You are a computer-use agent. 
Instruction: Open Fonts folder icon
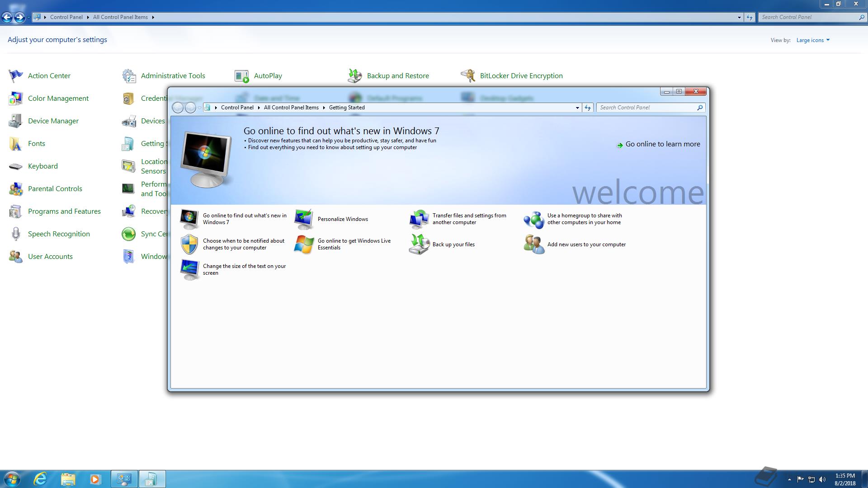pos(16,144)
